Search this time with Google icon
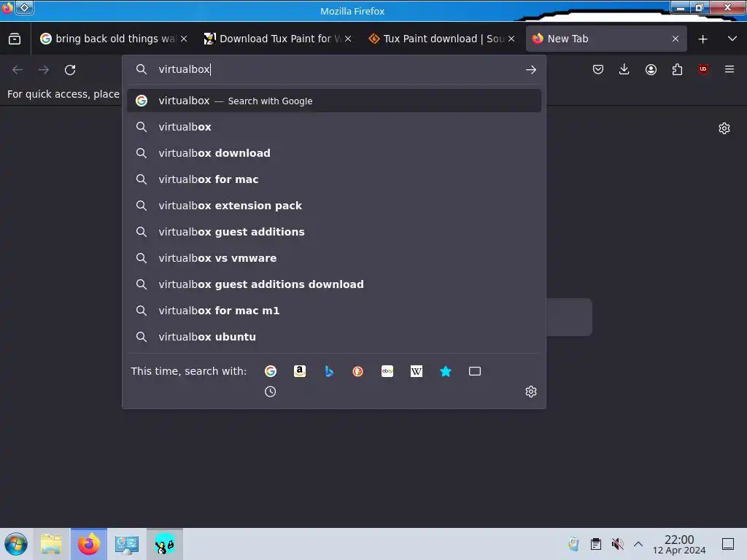This screenshot has width=747, height=560. 271,371
